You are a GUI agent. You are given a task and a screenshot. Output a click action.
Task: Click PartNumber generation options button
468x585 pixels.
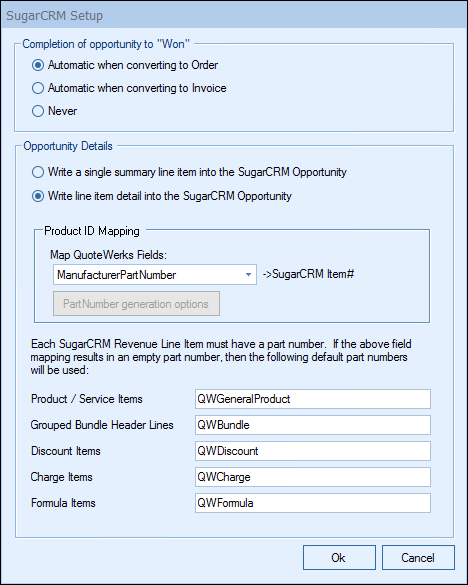click(x=136, y=304)
